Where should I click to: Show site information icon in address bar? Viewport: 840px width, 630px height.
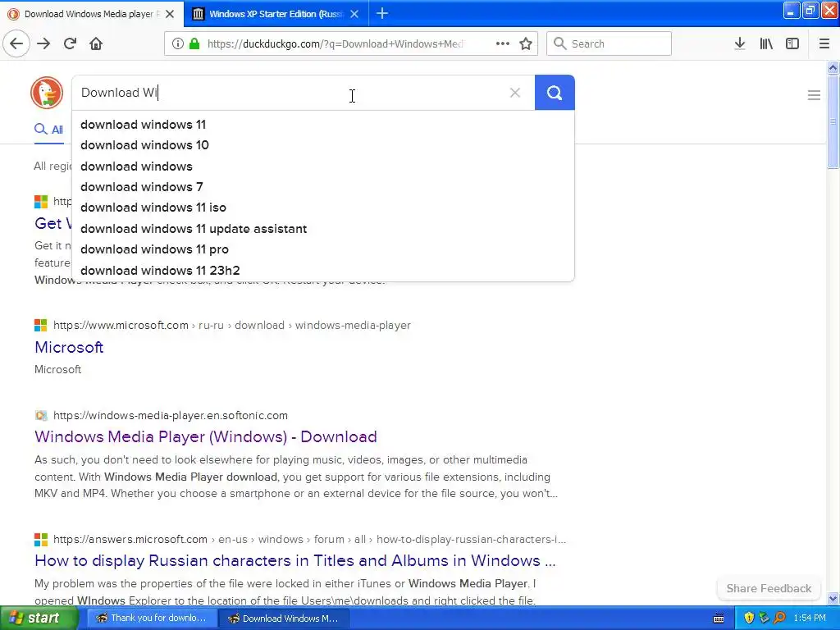[177, 43]
